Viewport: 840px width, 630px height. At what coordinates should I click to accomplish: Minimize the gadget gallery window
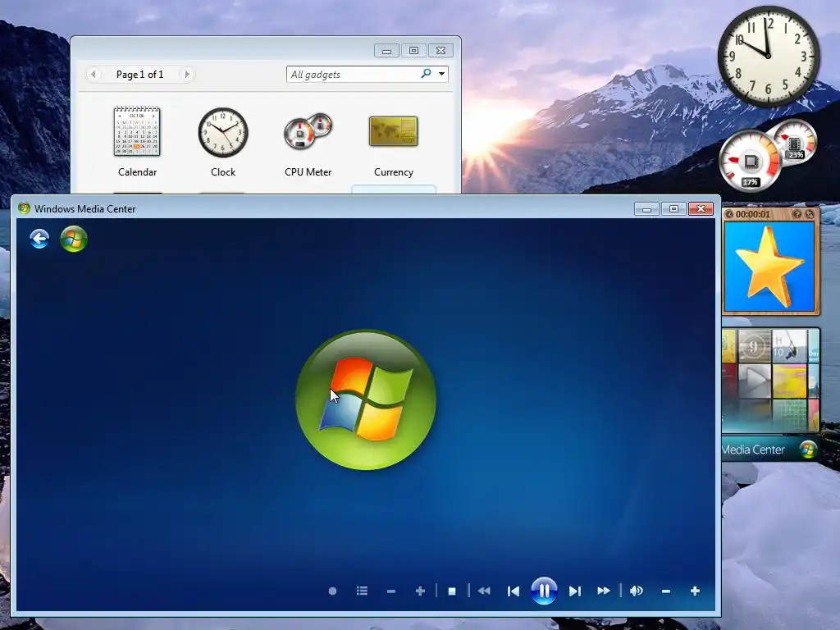click(x=386, y=50)
